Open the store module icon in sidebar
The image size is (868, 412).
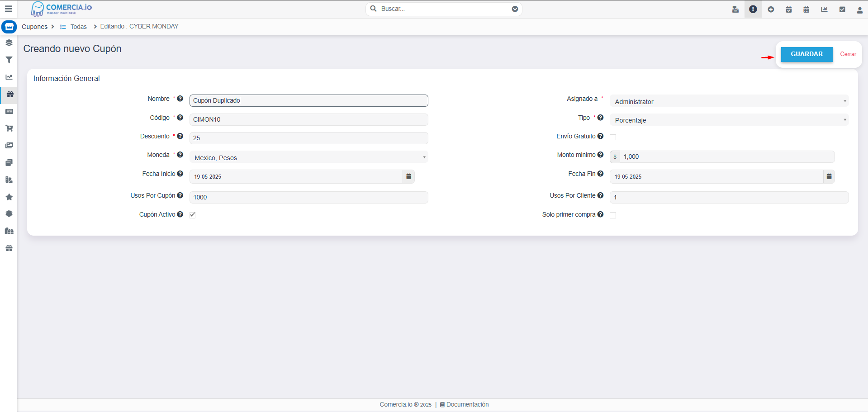point(9,27)
